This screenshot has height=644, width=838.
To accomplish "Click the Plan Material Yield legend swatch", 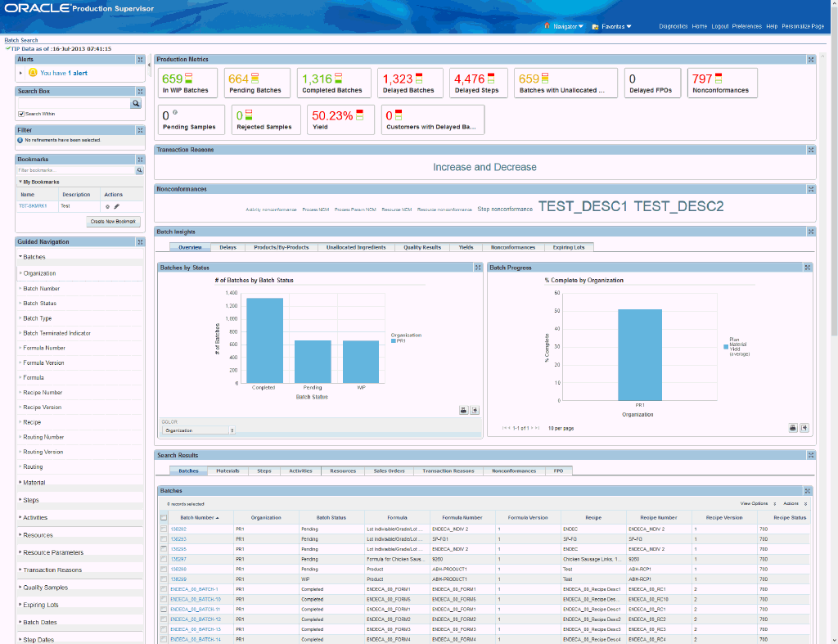I will coord(726,347).
